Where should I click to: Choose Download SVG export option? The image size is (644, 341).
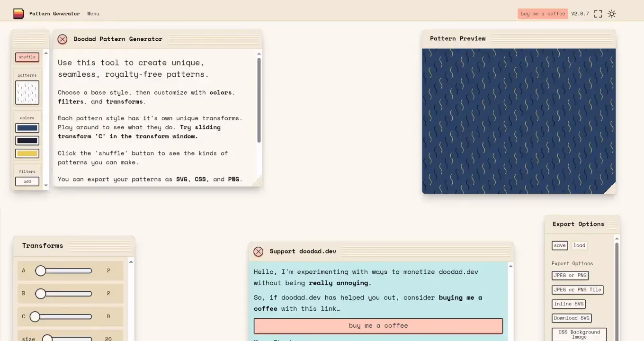coord(572,318)
